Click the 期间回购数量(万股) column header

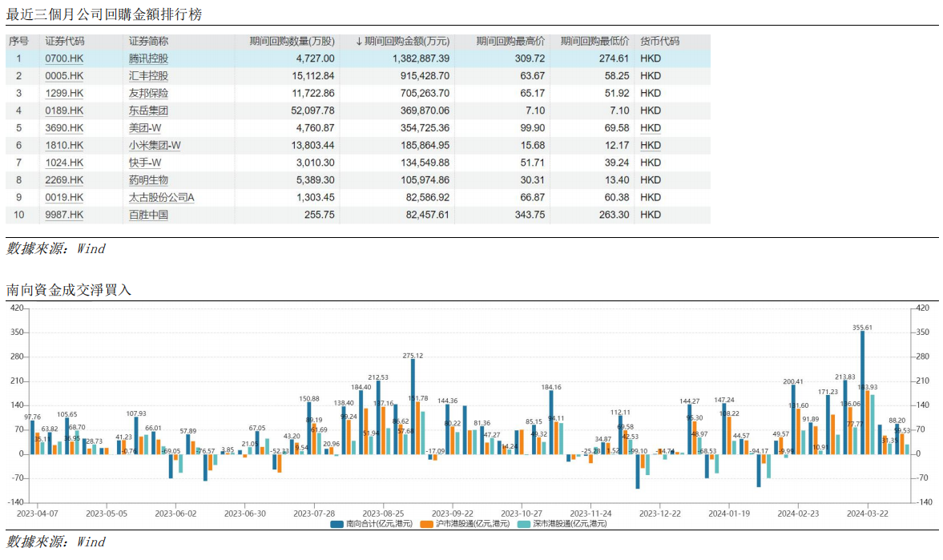(x=292, y=42)
